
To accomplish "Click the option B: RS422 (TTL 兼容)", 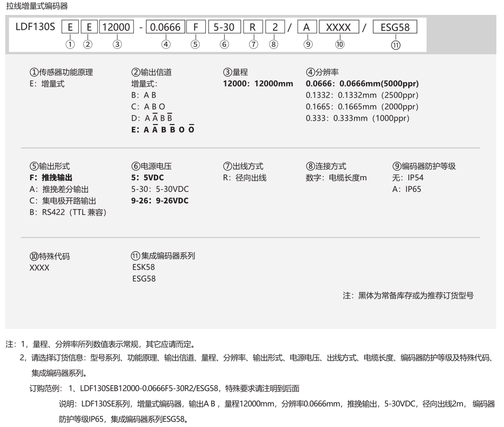I will (68, 213).
